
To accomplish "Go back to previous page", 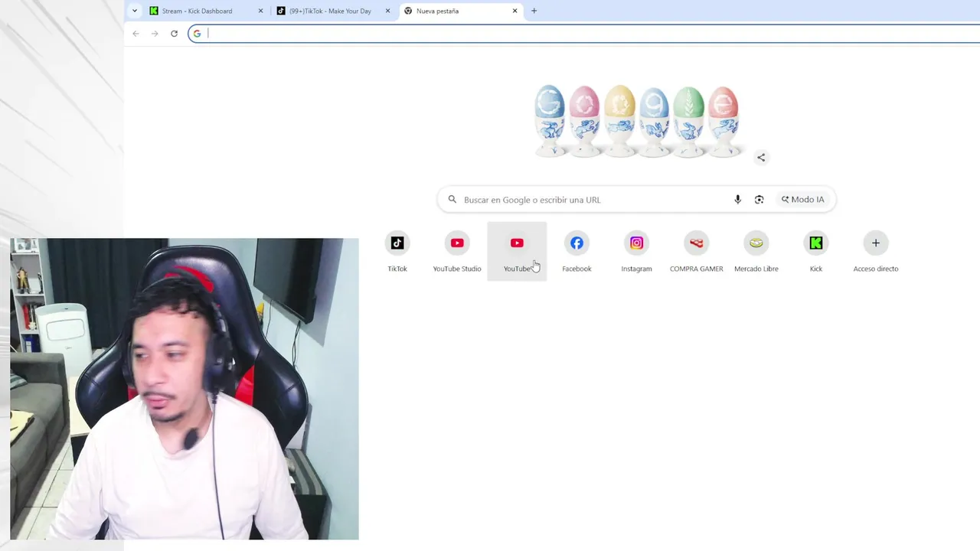I will point(136,34).
